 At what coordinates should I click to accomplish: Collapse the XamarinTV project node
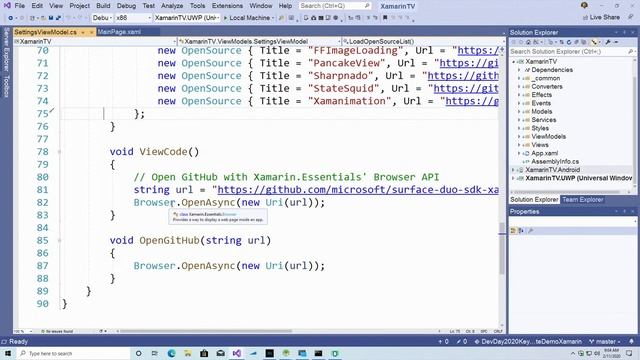click(513, 61)
